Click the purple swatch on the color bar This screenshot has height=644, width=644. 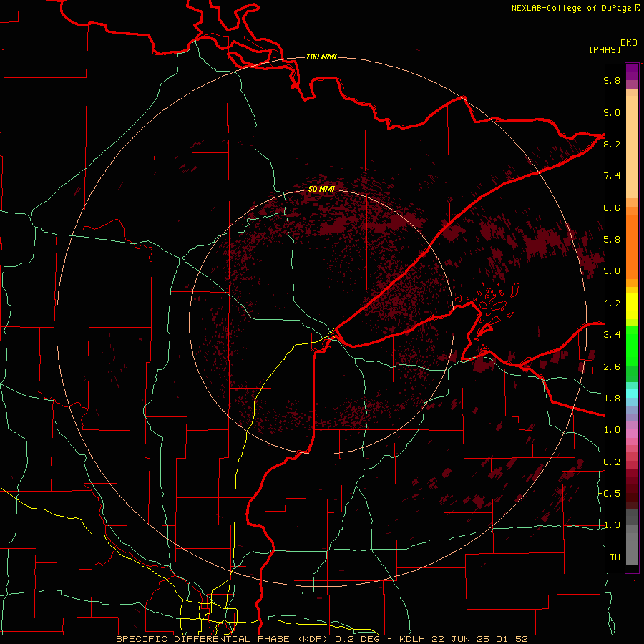pos(632,72)
